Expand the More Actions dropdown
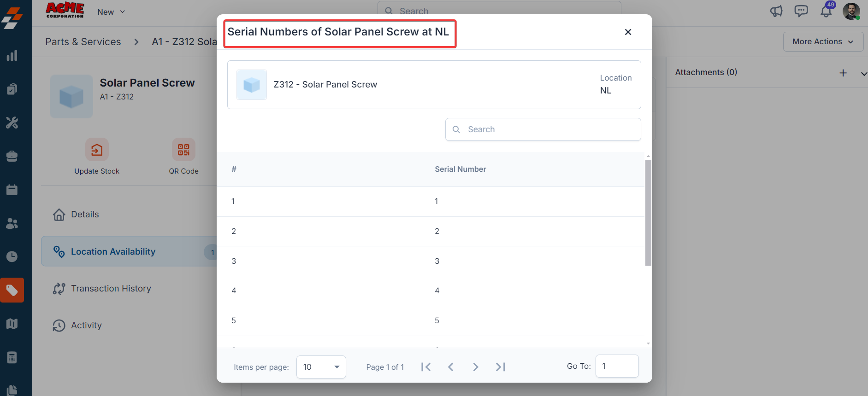The height and width of the screenshot is (396, 868). 823,41
